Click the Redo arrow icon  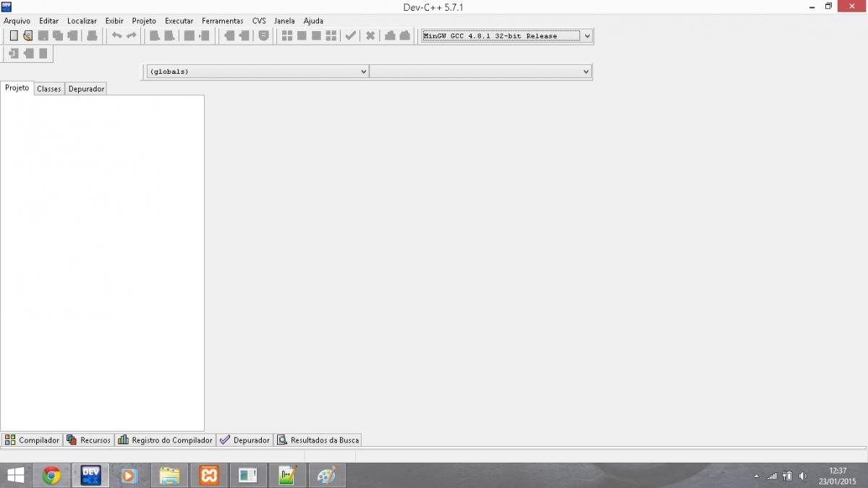coord(131,35)
